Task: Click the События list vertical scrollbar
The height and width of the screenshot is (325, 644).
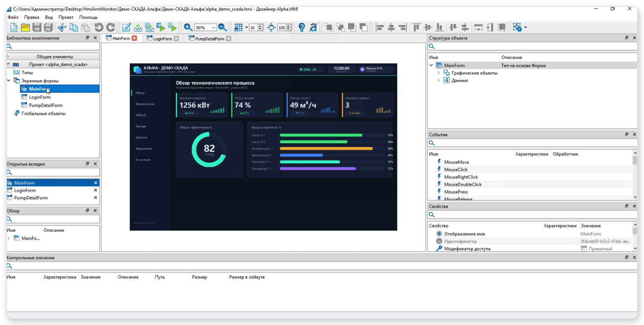Action: pyautogui.click(x=635, y=175)
